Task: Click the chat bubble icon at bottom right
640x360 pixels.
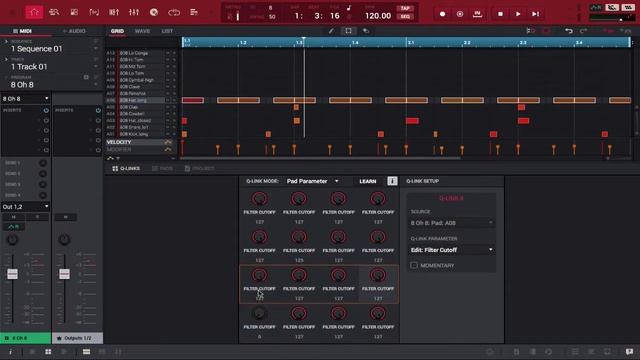Action: [x=629, y=352]
